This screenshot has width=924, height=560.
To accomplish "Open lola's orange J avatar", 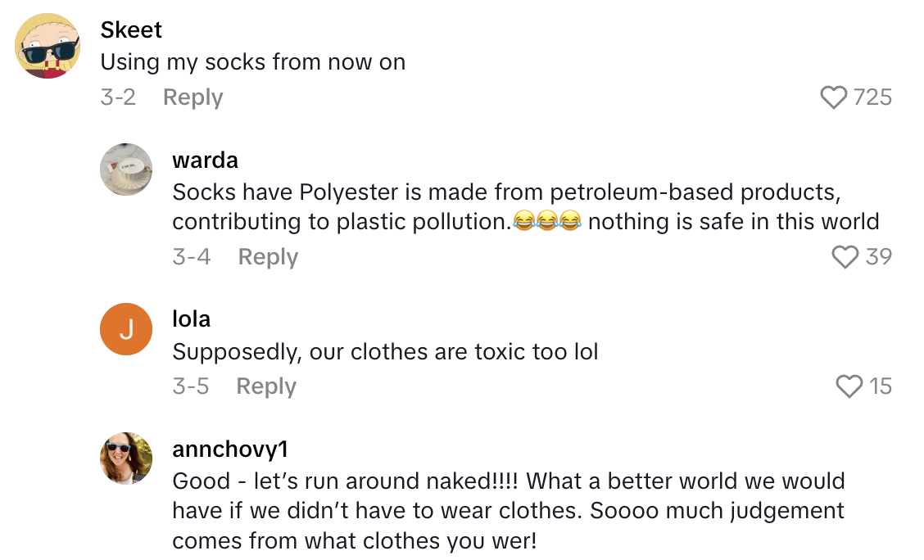I will pos(126,329).
